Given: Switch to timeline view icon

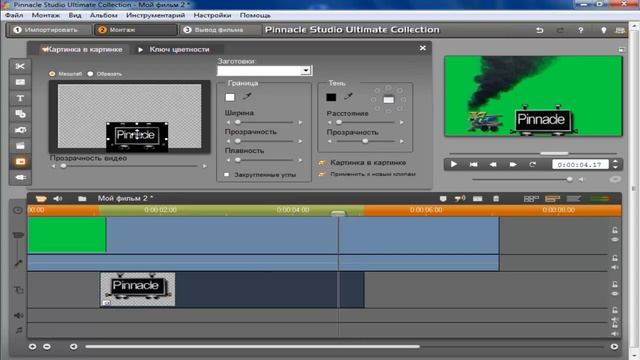Looking at the screenshot, I should 552,199.
